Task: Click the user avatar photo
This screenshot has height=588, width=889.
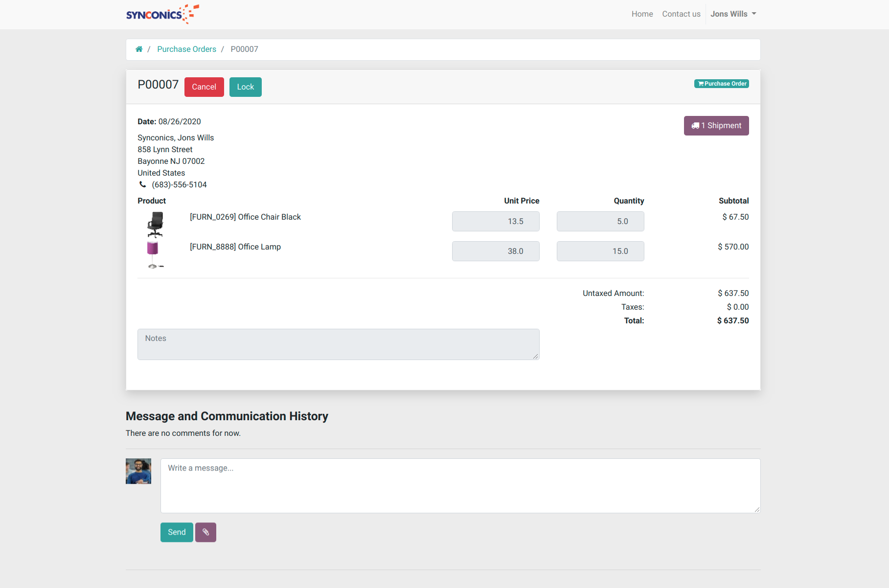Action: pos(138,471)
